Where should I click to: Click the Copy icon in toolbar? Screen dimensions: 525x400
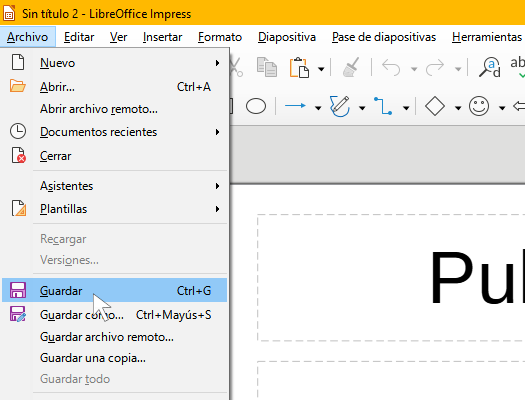click(x=267, y=67)
